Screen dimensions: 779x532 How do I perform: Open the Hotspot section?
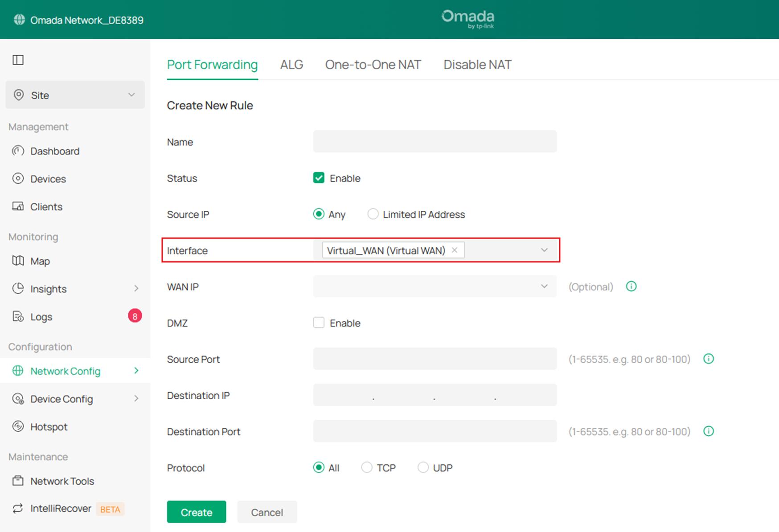(49, 426)
